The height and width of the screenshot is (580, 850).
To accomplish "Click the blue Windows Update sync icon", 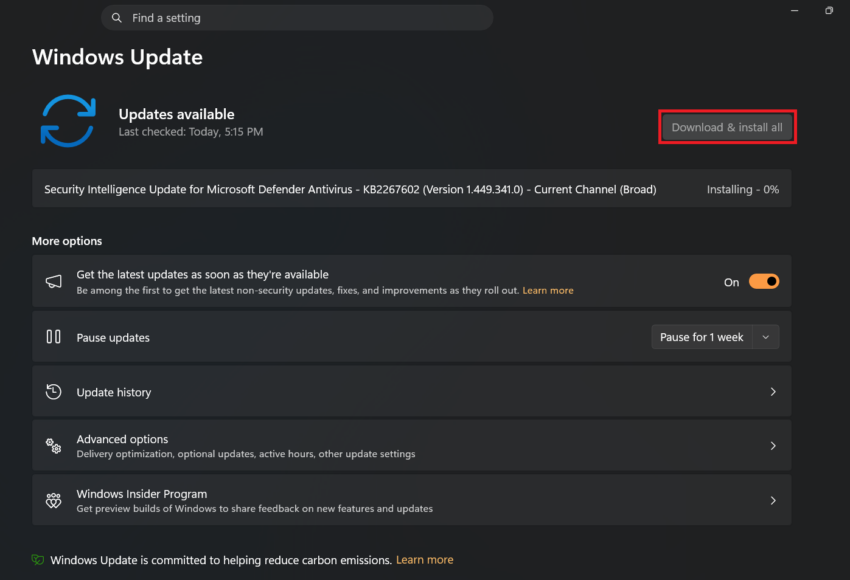I will pyautogui.click(x=68, y=121).
